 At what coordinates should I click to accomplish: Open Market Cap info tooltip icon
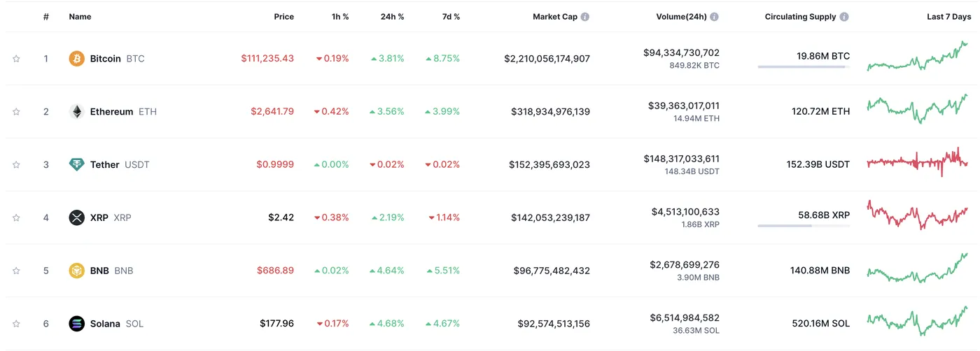(585, 17)
